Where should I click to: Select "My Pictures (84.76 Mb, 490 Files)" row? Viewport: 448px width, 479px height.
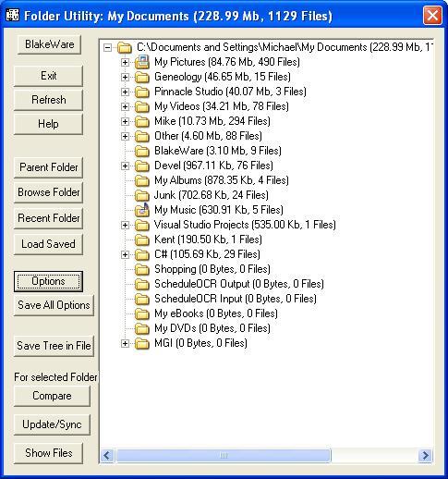click(227, 62)
